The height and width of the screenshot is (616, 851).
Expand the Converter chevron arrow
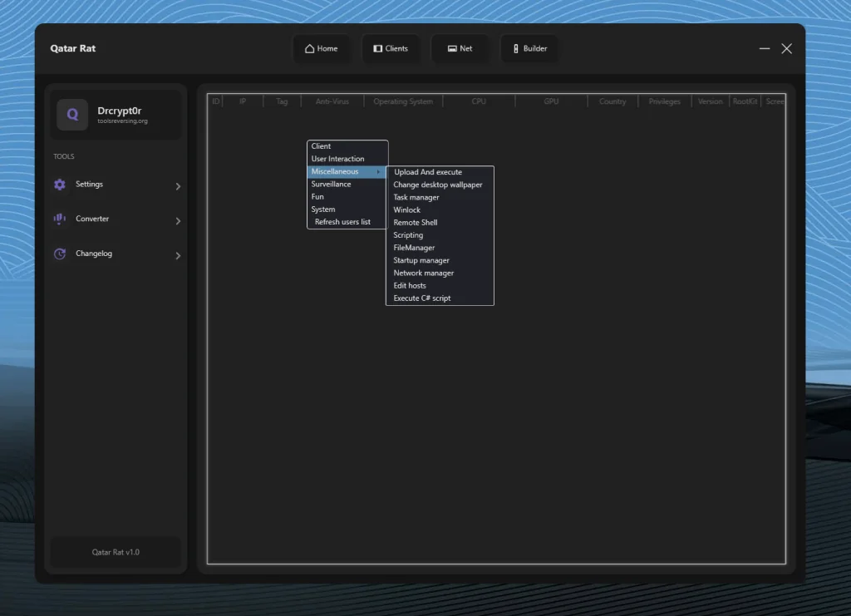pyautogui.click(x=178, y=221)
